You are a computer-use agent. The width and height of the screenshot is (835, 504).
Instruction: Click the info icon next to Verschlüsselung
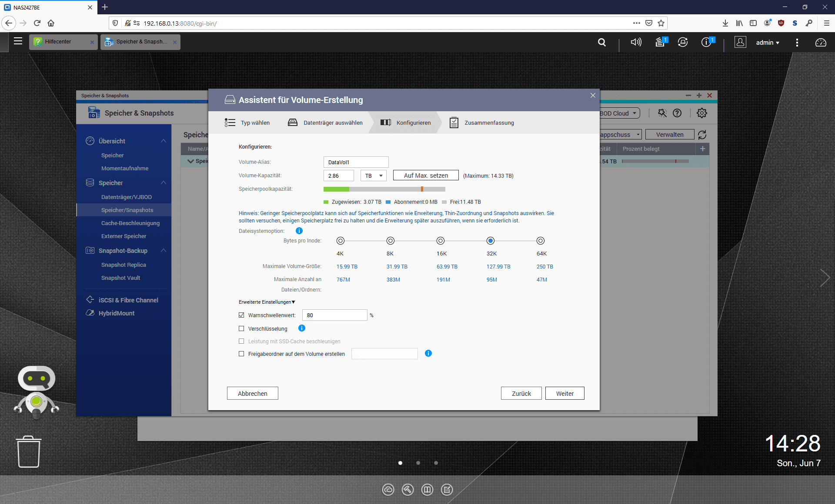tap(302, 328)
